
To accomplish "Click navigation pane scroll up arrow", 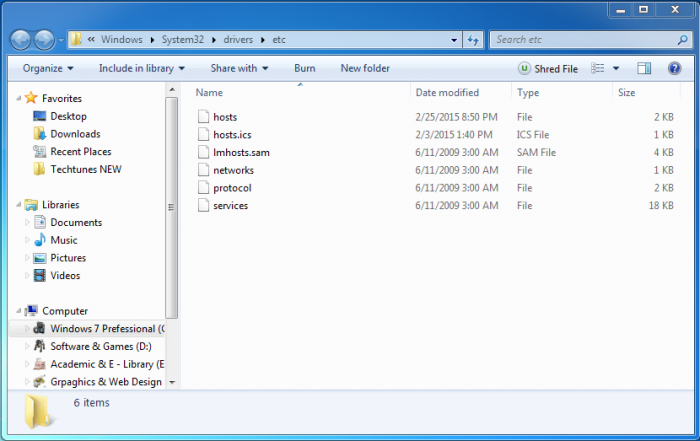I will coord(172,90).
